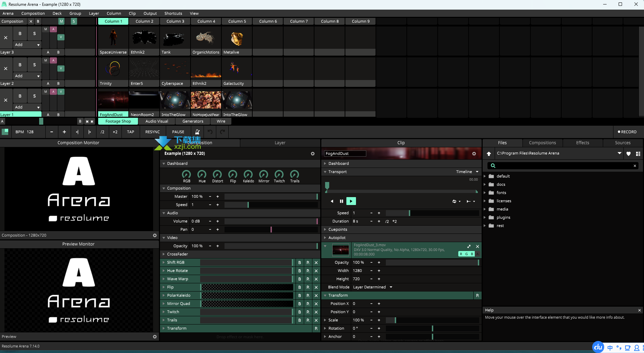Open the Generators tab
644x353 pixels.
click(x=193, y=121)
